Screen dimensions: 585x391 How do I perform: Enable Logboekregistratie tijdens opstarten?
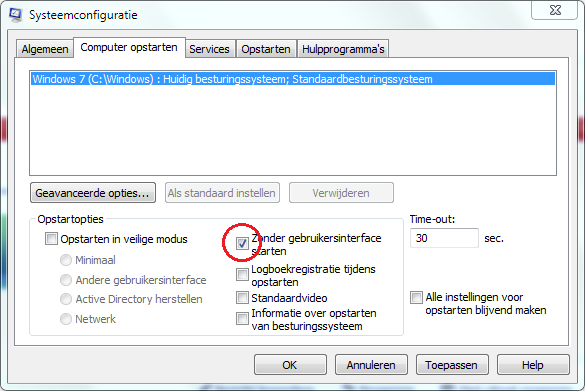(x=242, y=275)
